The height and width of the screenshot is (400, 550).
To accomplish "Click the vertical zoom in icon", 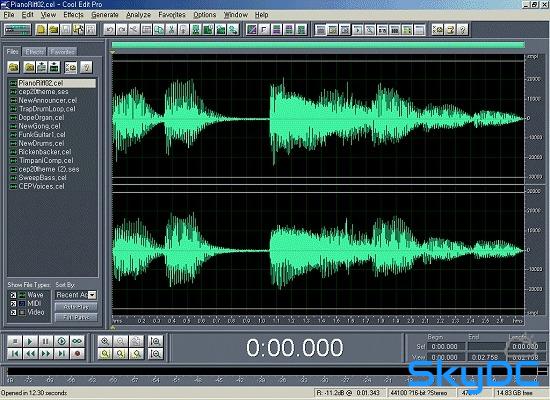I will (x=155, y=341).
